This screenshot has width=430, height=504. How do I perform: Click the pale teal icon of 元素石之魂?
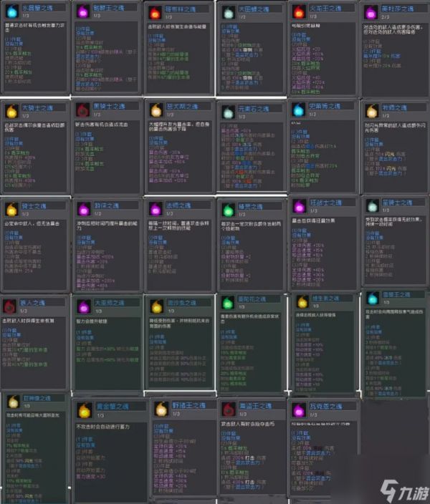(x=228, y=112)
